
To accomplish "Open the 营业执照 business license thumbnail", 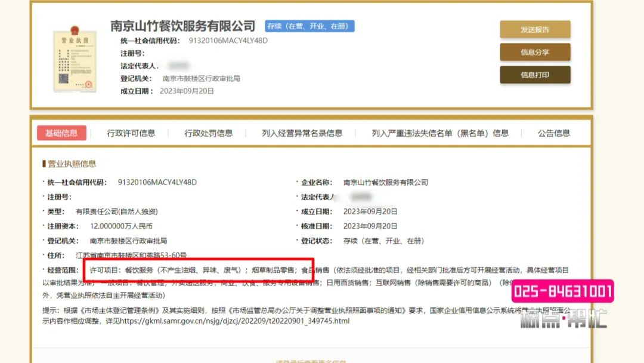I will [x=75, y=59].
